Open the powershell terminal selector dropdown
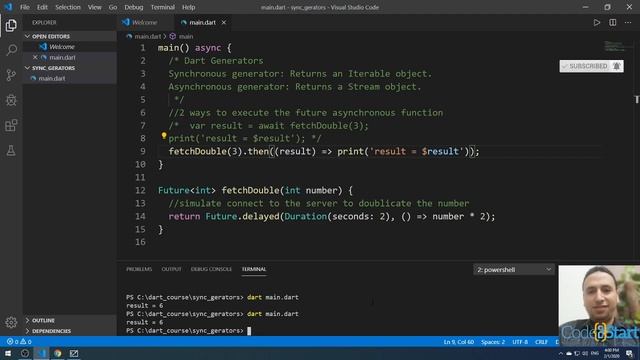Viewport: 640px width, 360px height. (514, 270)
